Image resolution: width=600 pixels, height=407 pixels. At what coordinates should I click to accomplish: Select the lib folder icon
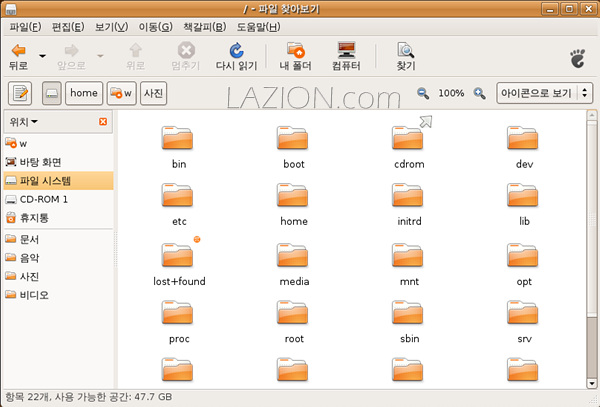tap(523, 195)
